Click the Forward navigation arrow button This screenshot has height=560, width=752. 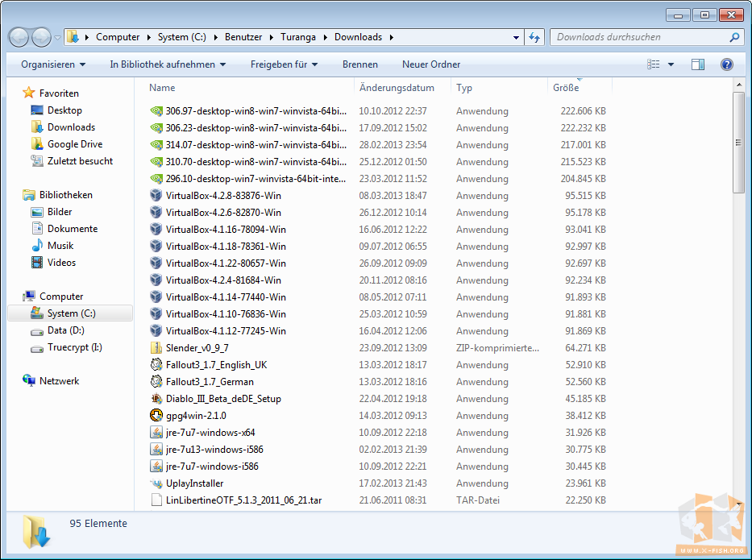(x=41, y=37)
